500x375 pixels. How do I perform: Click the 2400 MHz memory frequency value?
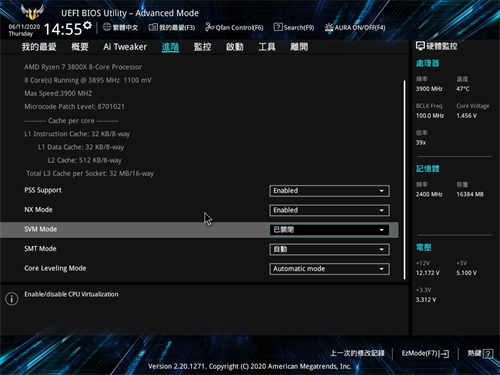pos(429,194)
